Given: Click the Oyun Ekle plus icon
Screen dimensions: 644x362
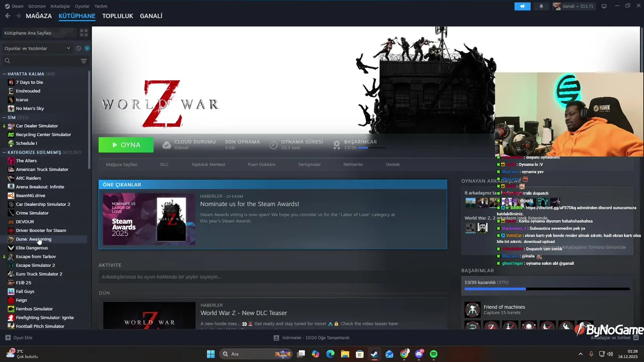Looking at the screenshot, I should tap(8, 338).
